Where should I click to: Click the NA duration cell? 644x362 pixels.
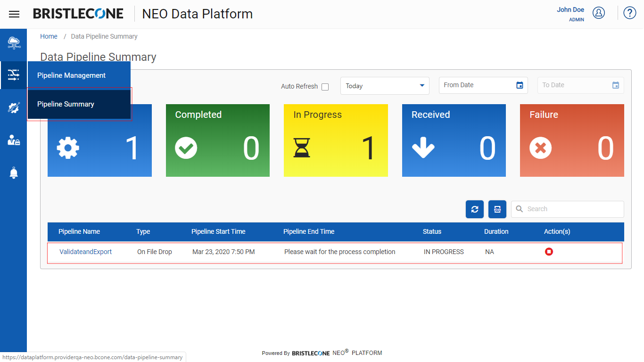click(x=489, y=252)
